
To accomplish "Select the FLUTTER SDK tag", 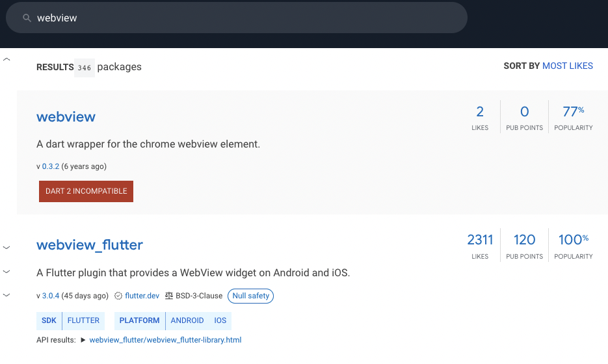I will (83, 320).
